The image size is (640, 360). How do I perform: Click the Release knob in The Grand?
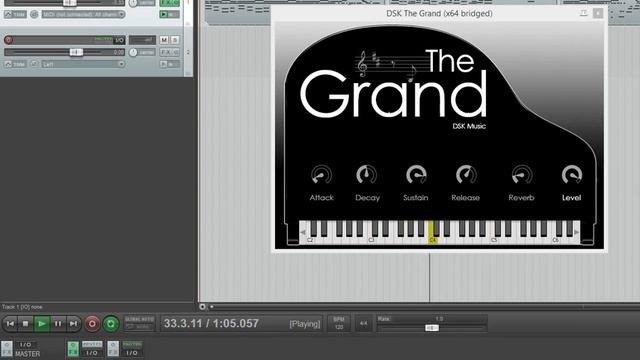(466, 175)
